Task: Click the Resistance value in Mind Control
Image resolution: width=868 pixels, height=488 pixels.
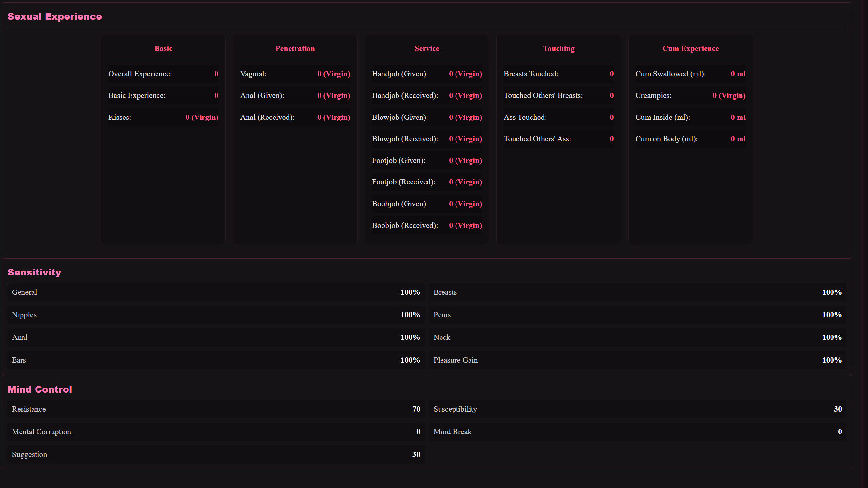Action: [x=416, y=409]
